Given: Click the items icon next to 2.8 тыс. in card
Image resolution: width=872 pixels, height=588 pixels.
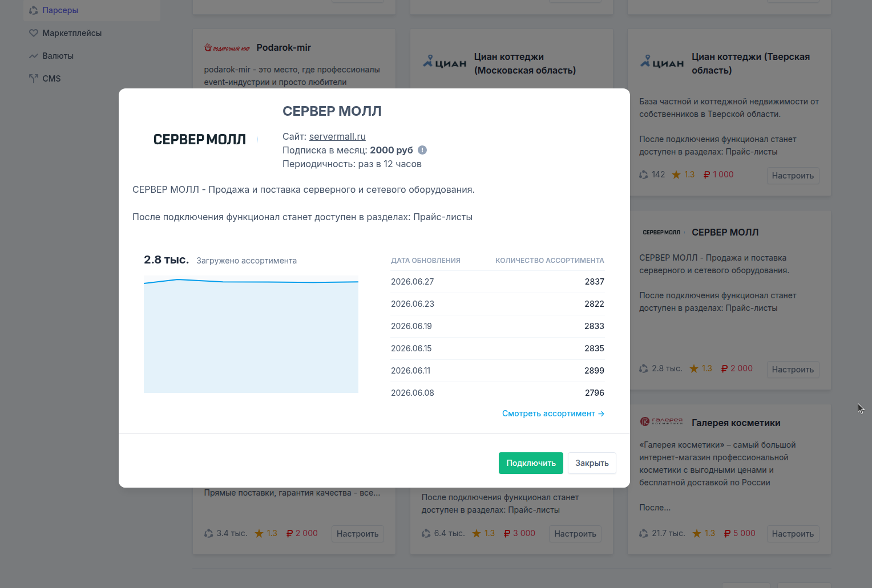Looking at the screenshot, I should [x=644, y=368].
